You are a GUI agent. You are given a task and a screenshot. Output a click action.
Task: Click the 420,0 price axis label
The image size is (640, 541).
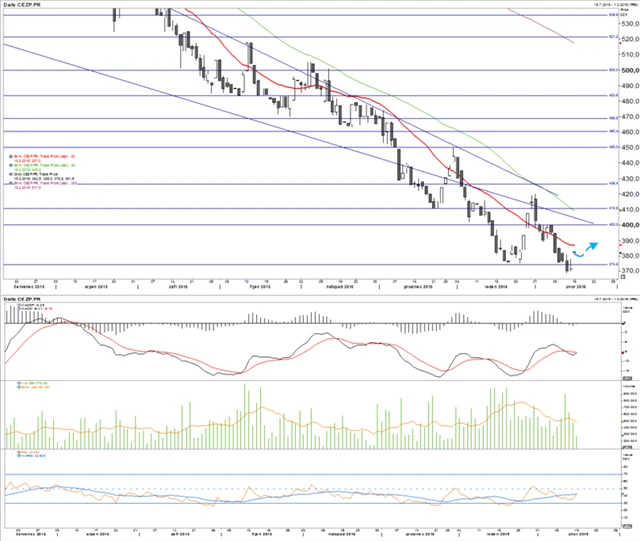(630, 194)
